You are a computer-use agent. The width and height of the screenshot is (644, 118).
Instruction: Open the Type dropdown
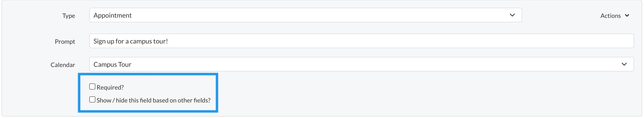[305, 15]
